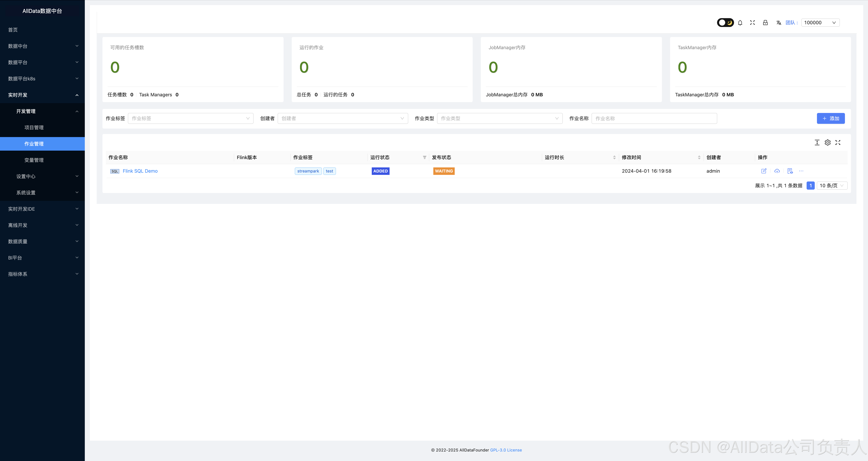Open the 10 条/页 page size selector
This screenshot has width=868, height=461.
832,186
